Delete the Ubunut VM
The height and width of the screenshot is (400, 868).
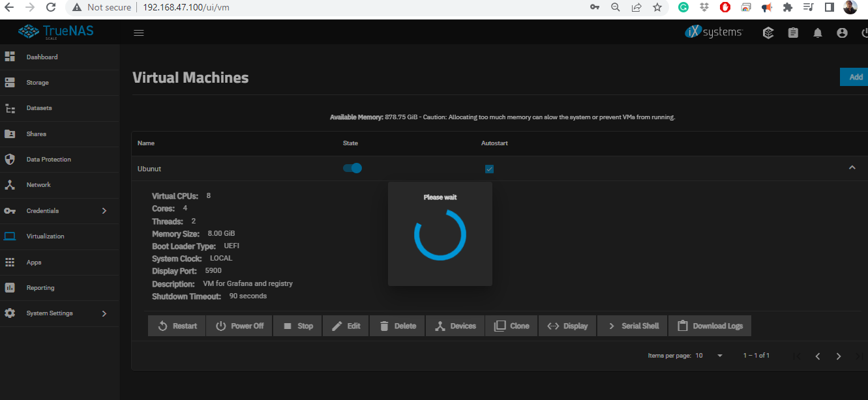tap(397, 326)
